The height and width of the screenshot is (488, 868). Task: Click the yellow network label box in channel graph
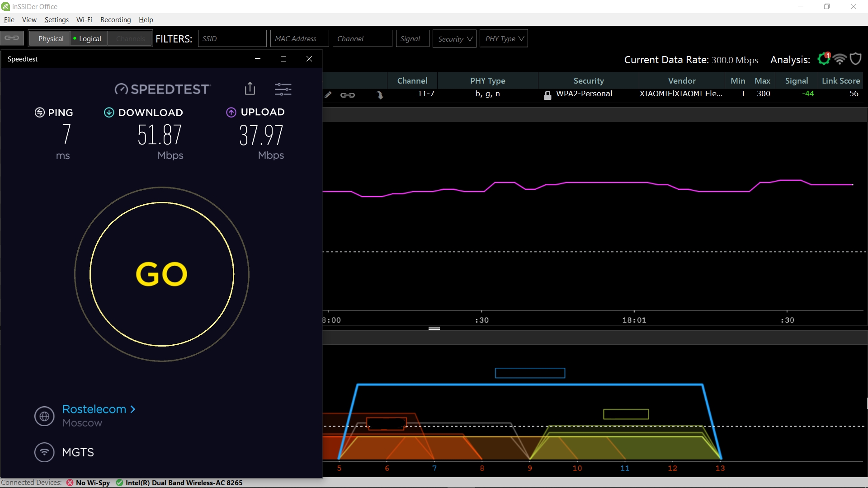(x=626, y=414)
